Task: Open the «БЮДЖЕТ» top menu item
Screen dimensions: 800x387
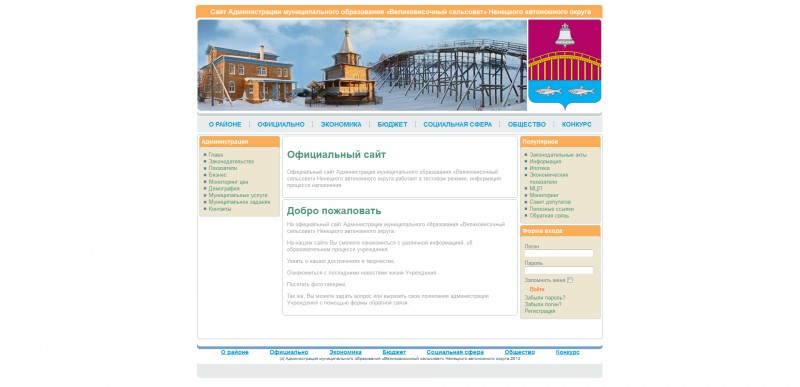Action: (x=392, y=124)
